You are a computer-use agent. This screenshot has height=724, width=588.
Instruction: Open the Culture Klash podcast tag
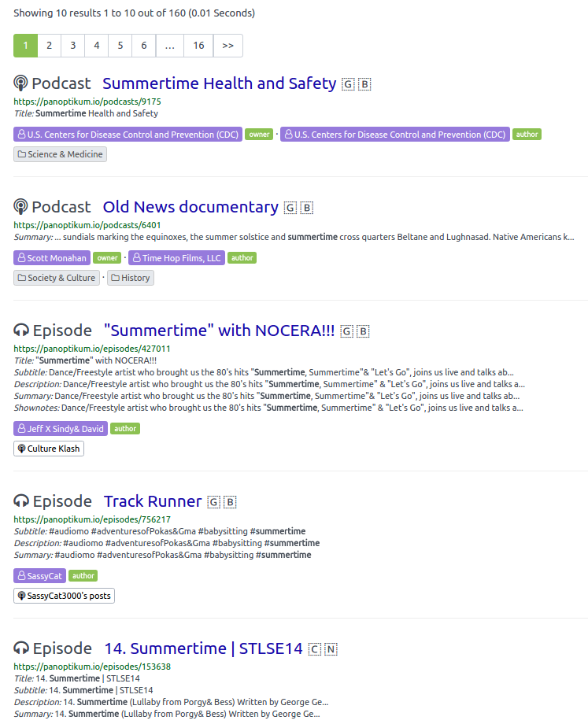coord(49,449)
